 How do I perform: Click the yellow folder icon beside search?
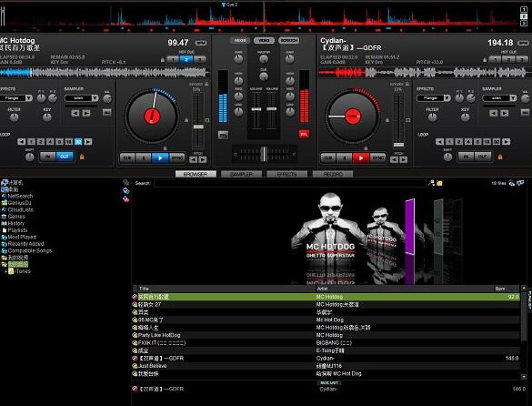click(439, 183)
